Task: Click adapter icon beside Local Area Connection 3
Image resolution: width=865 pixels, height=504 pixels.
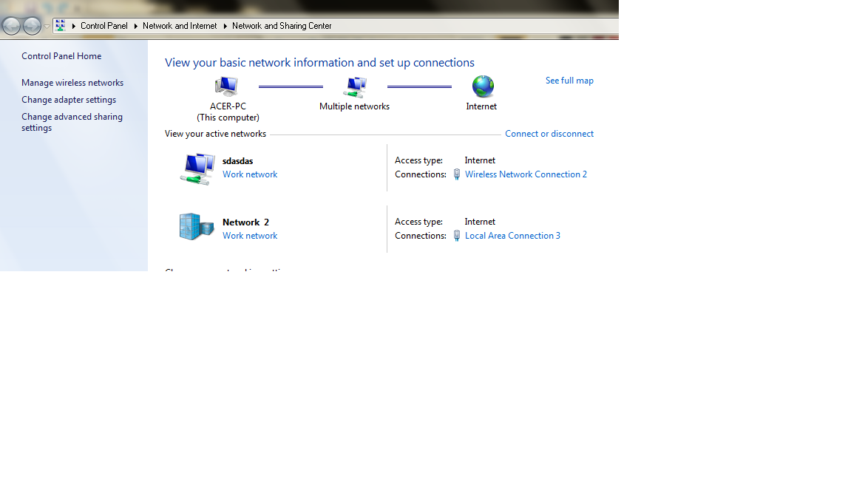Action: click(x=457, y=236)
